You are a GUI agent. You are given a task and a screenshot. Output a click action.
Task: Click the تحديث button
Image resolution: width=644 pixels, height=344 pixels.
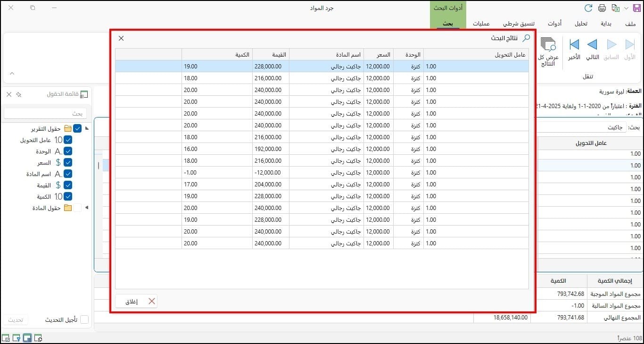coord(16,319)
